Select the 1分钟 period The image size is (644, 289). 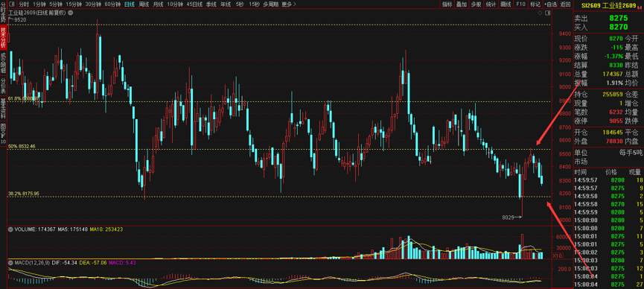click(39, 4)
